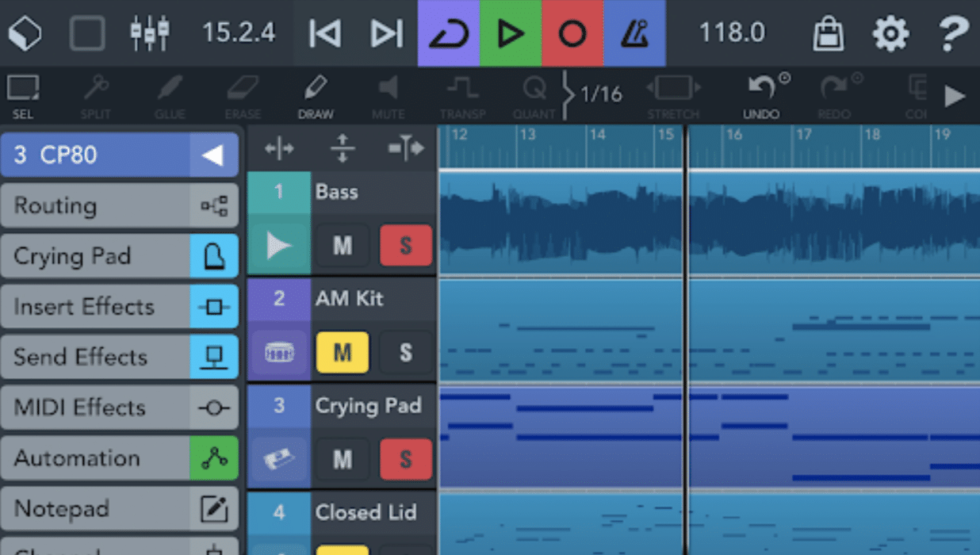Click the green Automation curve icon

click(214, 458)
